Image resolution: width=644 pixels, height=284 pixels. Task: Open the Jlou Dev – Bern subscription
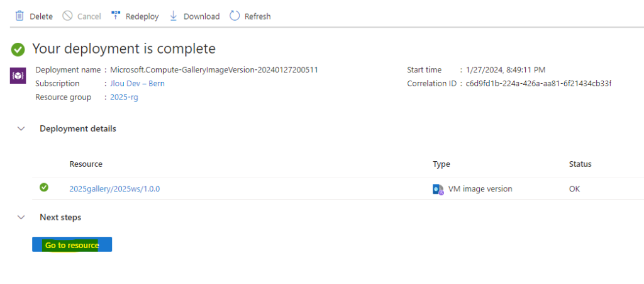click(137, 83)
